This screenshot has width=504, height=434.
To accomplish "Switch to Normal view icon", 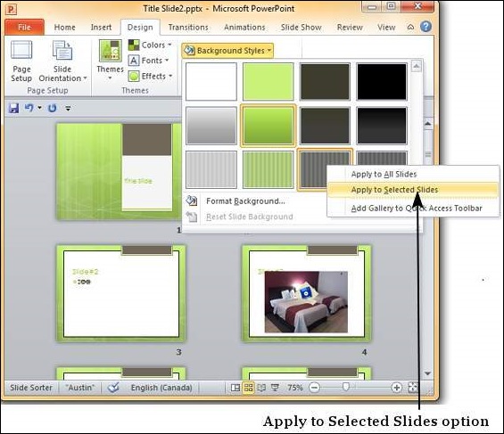I will 235,388.
